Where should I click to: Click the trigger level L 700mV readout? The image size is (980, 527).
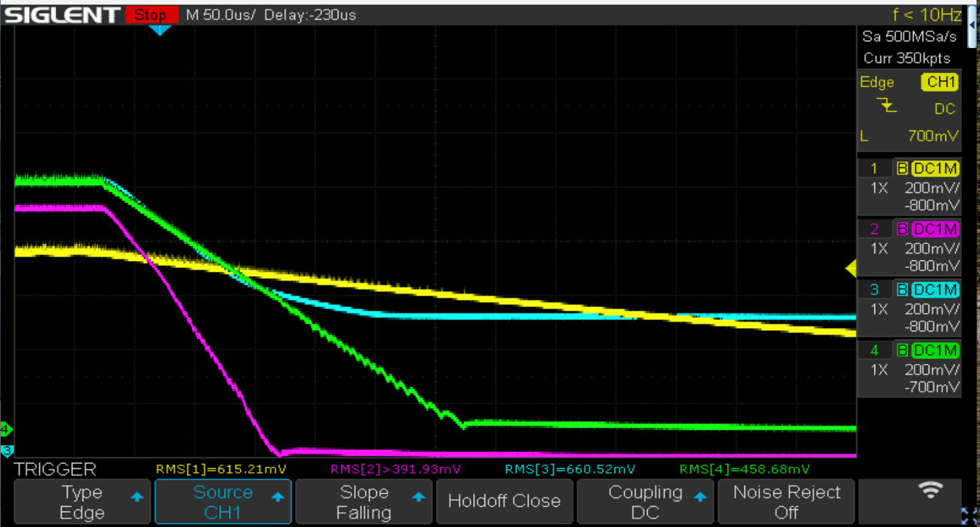910,136
